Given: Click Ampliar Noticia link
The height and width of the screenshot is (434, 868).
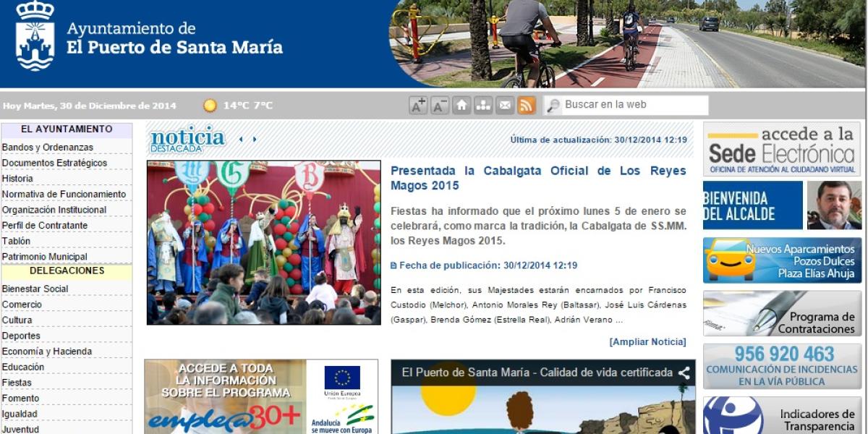Looking at the screenshot, I should pos(647,342).
